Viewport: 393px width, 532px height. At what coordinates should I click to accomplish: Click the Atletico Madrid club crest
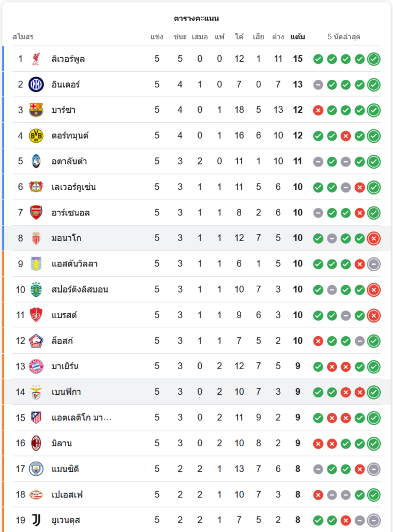click(36, 418)
